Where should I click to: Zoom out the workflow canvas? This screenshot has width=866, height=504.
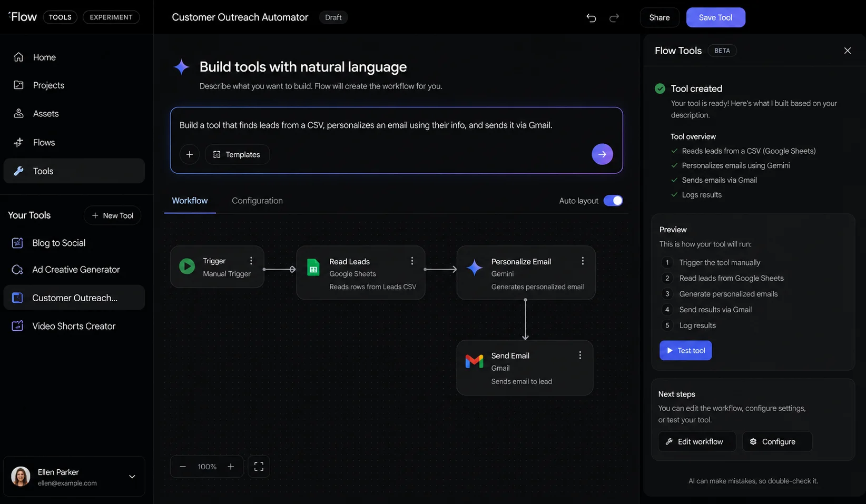point(183,467)
